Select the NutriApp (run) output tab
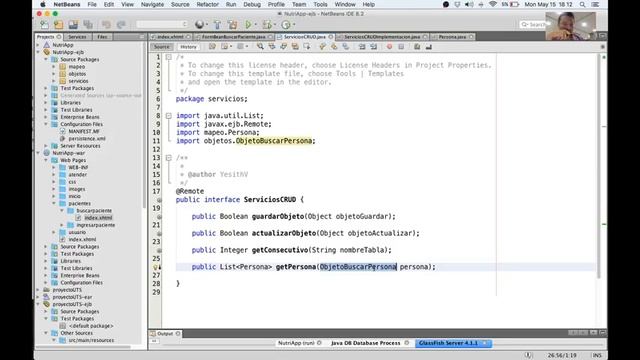Viewport: 640px width, 360px height. [296, 343]
